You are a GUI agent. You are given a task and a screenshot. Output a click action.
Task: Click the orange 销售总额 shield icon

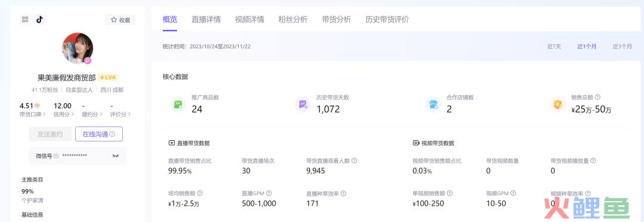558,104
